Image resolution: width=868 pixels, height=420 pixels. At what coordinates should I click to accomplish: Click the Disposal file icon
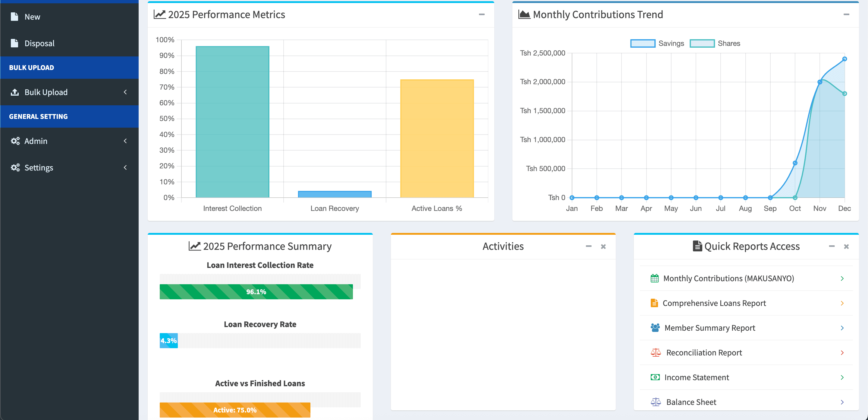15,43
